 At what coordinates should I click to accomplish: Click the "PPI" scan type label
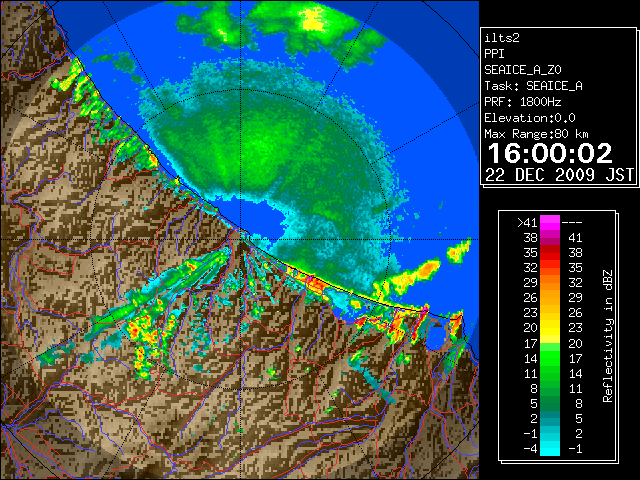tap(494, 54)
